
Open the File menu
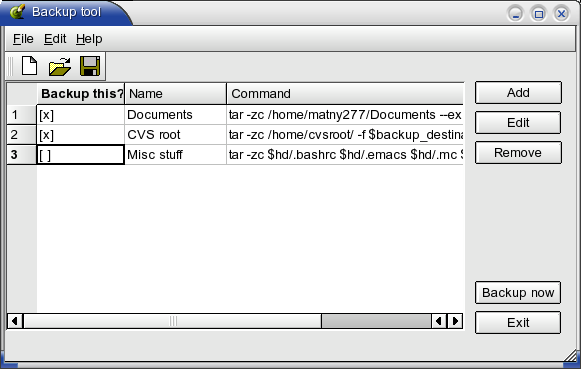click(23, 39)
